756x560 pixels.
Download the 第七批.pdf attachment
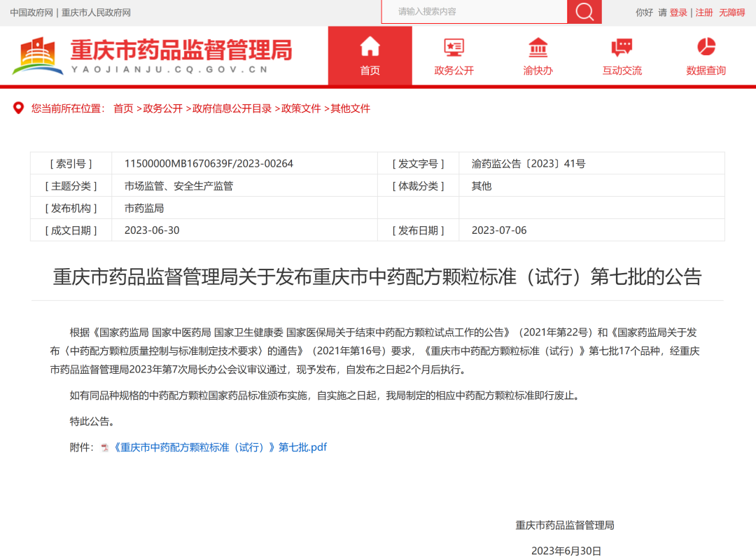point(220,447)
